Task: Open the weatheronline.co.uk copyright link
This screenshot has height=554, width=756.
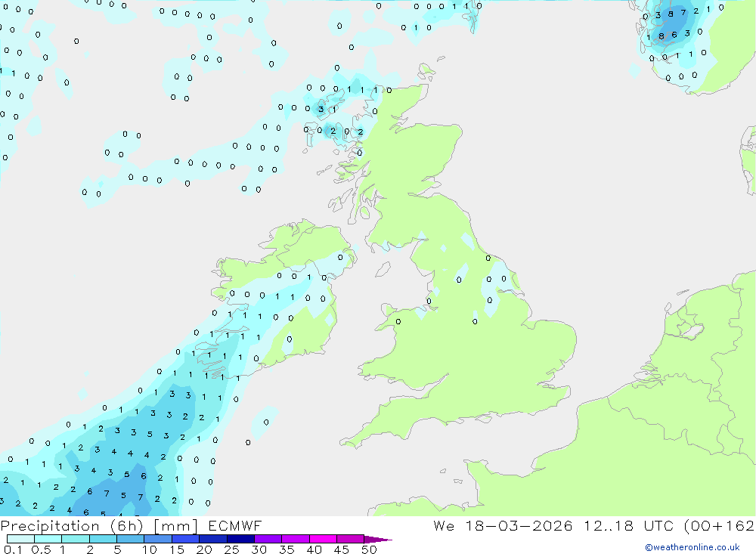Action: [692, 547]
